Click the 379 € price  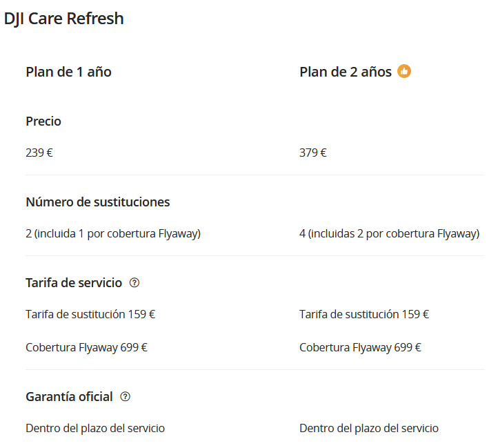(x=313, y=153)
